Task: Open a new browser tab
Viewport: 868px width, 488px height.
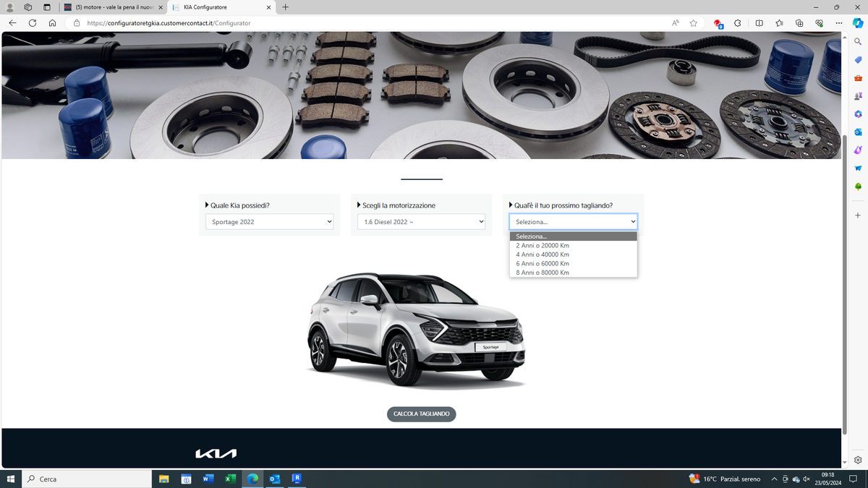Action: click(x=286, y=7)
